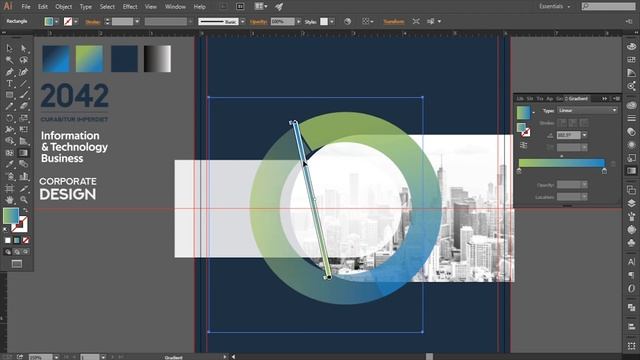
Task: Click the Fill swatch in the toolbox
Action: pyautogui.click(x=11, y=216)
